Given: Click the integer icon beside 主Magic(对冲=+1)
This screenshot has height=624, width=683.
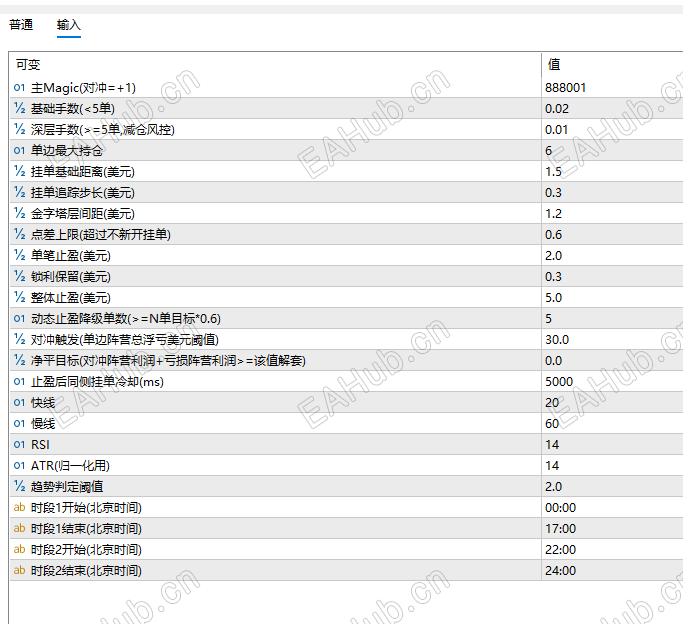Looking at the screenshot, I should [x=20, y=88].
